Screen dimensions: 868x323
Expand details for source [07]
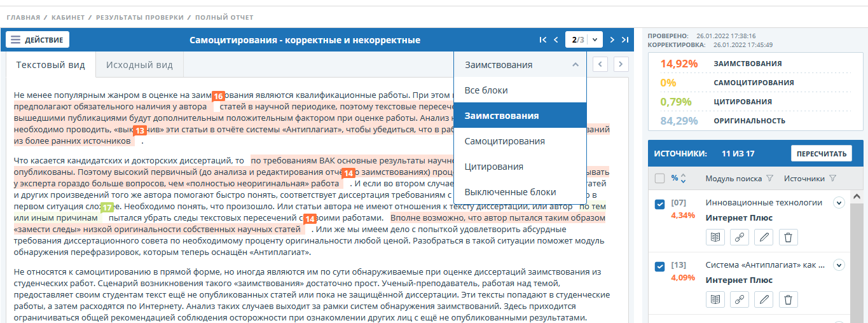838,203
